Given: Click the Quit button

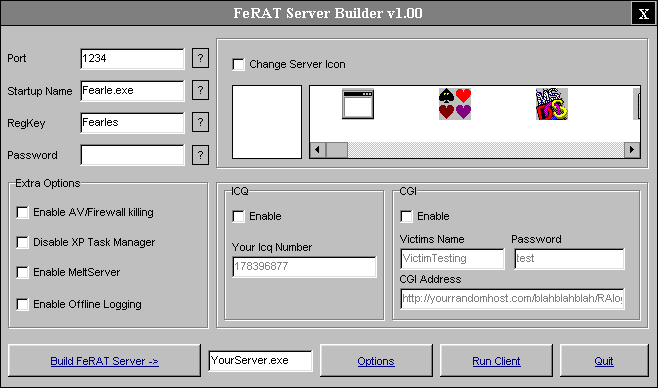Looking at the screenshot, I should pyautogui.click(x=604, y=361).
